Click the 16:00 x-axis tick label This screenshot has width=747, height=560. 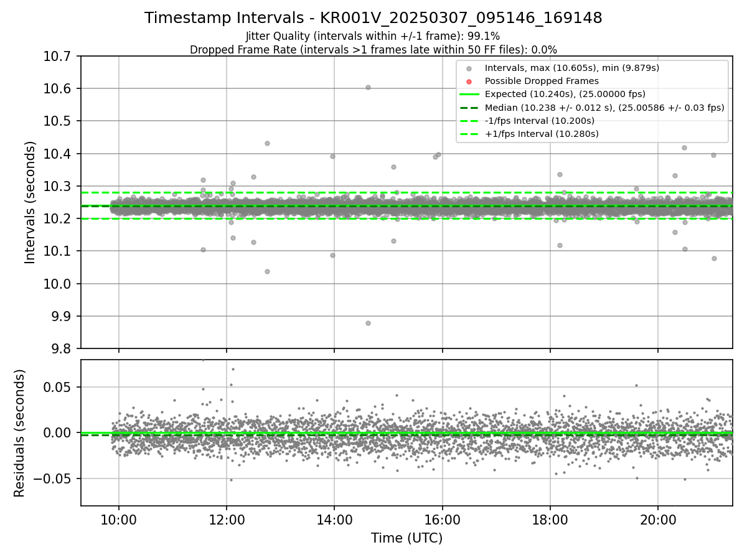pyautogui.click(x=442, y=519)
